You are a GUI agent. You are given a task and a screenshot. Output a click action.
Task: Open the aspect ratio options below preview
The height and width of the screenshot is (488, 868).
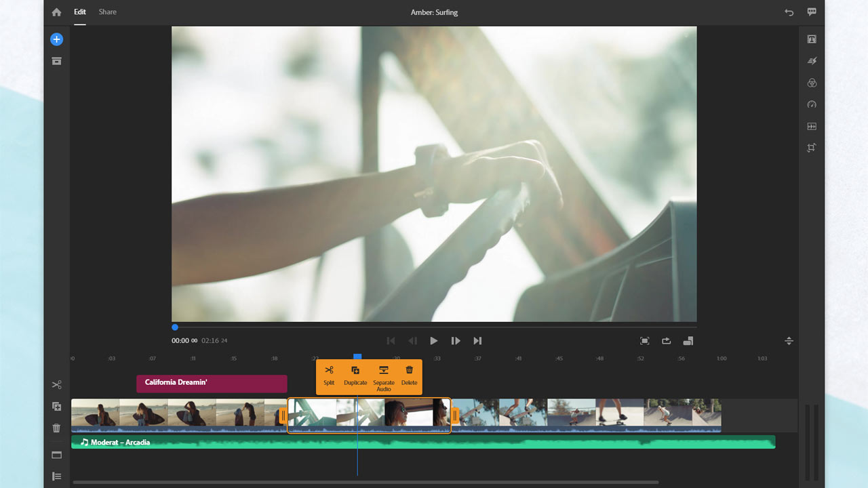point(688,341)
